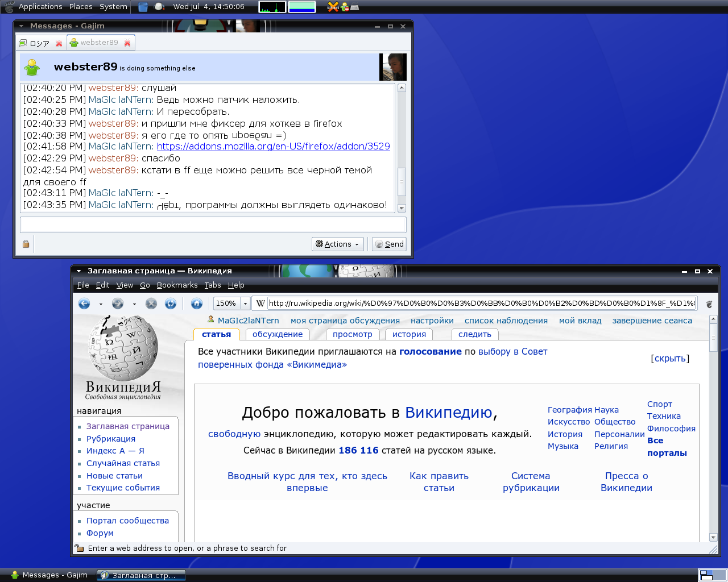Screen dimensions: 728x582
Task: Reload the Wikipedia page
Action: click(x=171, y=304)
